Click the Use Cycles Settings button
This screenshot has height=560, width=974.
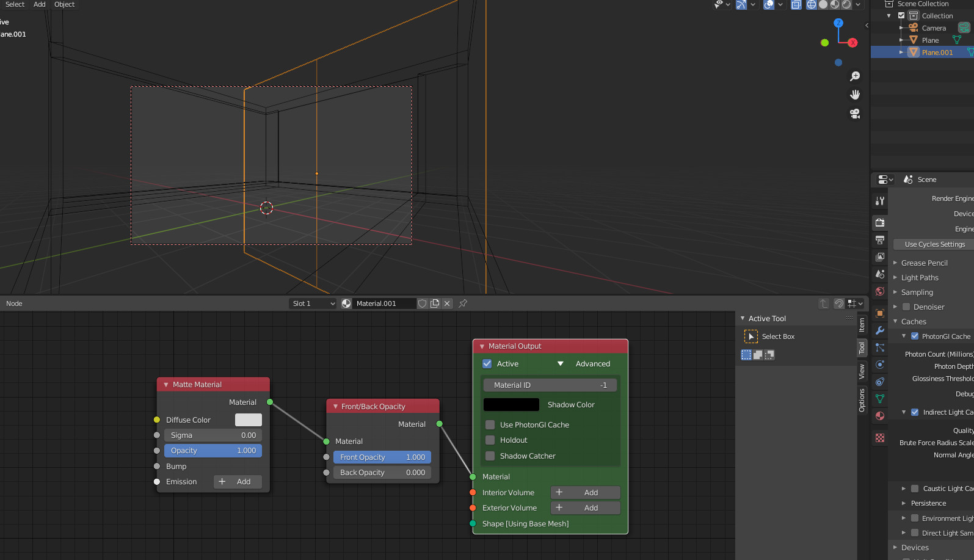pyautogui.click(x=934, y=244)
